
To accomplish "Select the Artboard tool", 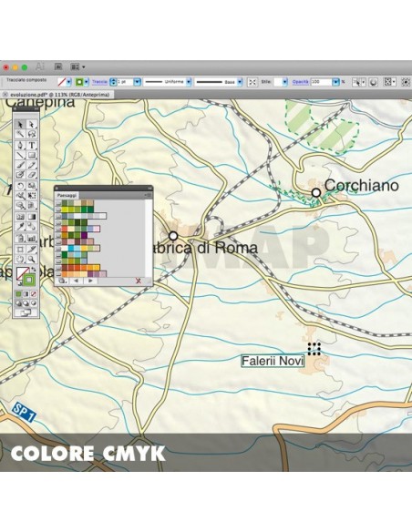I will (20, 250).
